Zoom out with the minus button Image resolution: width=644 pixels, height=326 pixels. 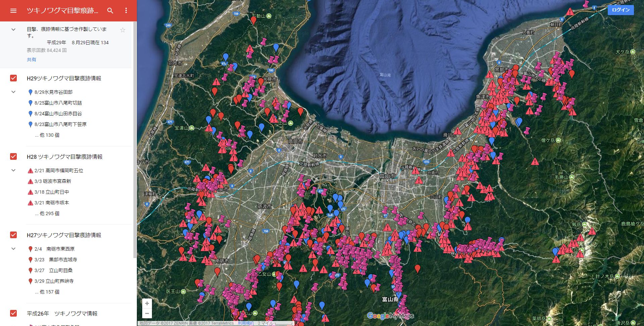147,314
